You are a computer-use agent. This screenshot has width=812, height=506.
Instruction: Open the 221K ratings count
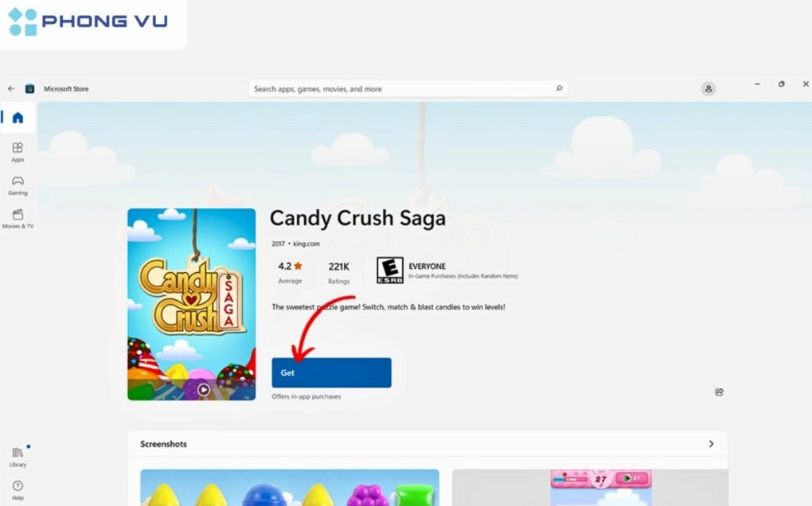[x=338, y=273]
